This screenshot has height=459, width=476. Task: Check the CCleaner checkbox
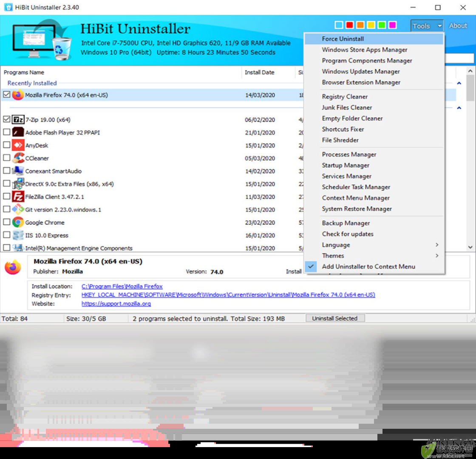tap(7, 158)
